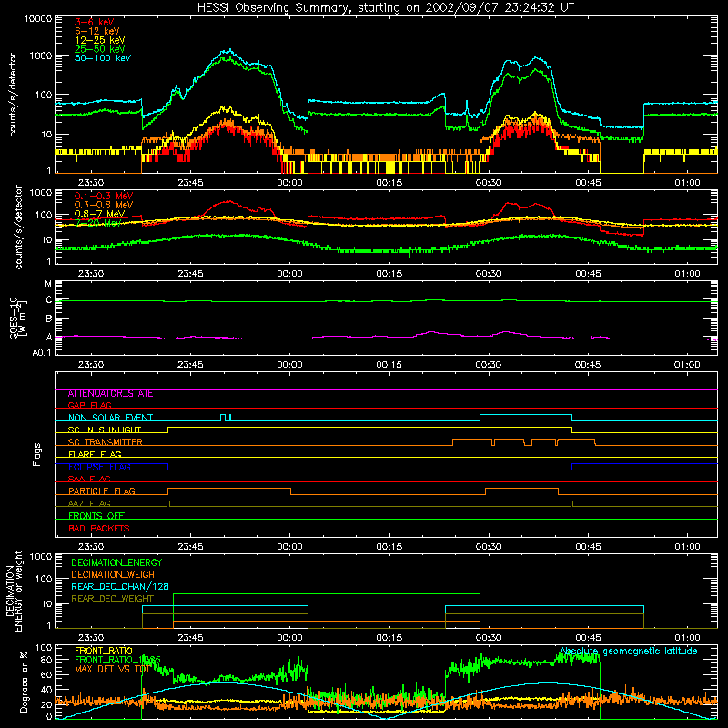
Task: Click the DECIMATION ENERGY or weight axis title
Action: click(x=15, y=591)
